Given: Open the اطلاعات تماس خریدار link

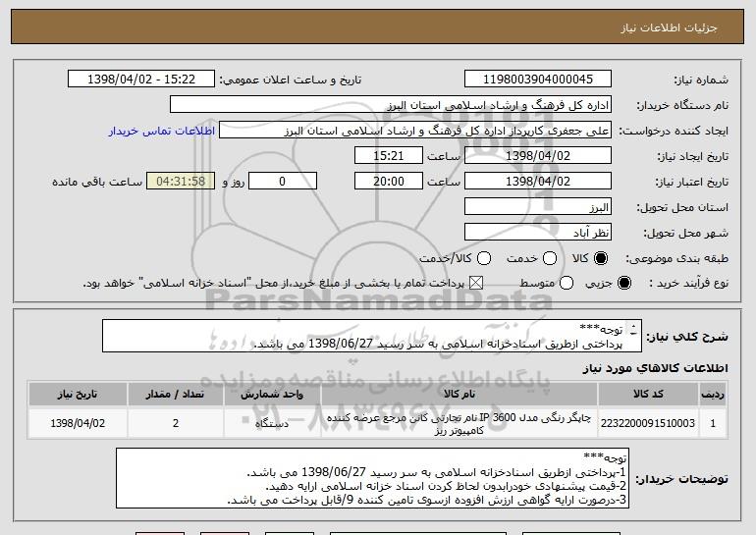Looking at the screenshot, I should 162,131.
